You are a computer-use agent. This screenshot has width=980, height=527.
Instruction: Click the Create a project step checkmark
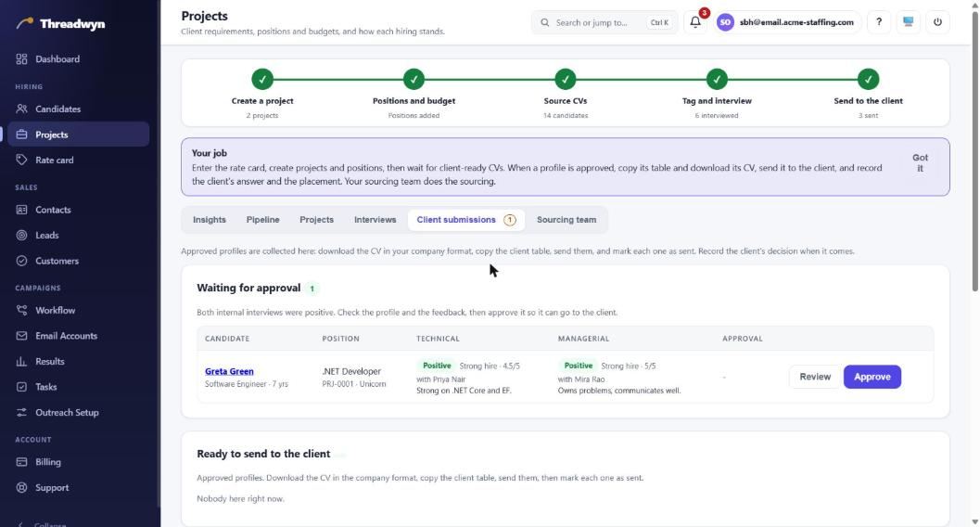[x=262, y=80]
